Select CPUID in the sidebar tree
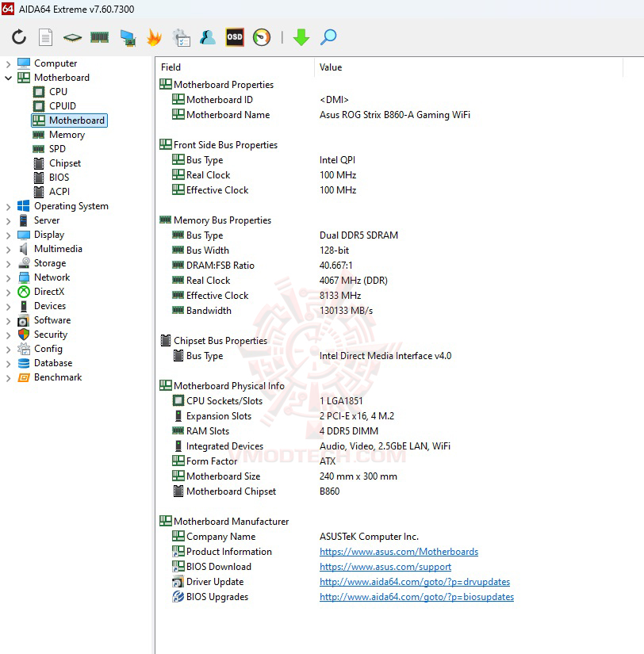This screenshot has height=654, width=644. coord(63,106)
